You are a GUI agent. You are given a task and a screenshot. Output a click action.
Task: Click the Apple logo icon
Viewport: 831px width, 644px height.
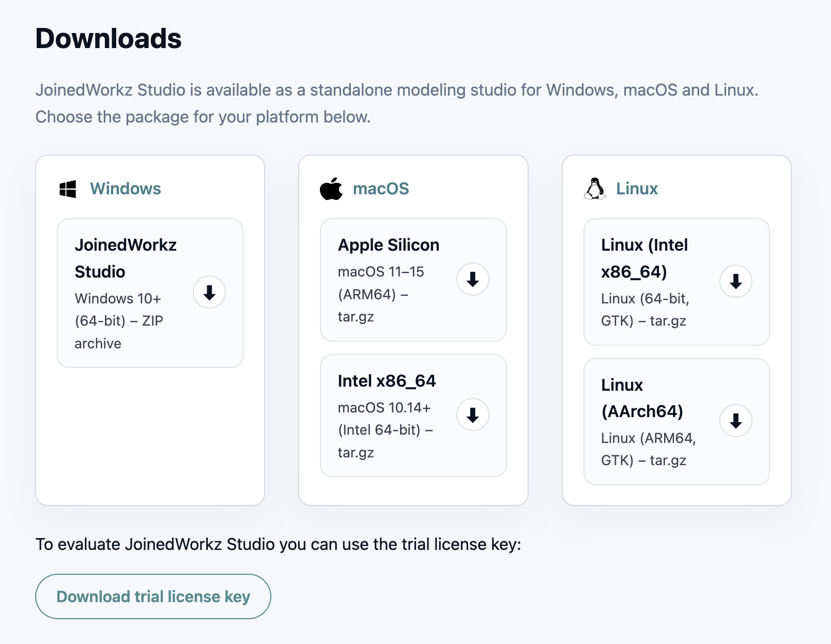331,189
